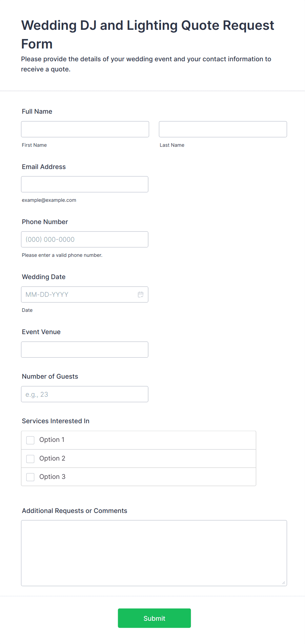Screen dimensions: 305x644
Task: Grab the comments textarea resize handle
Action: pyautogui.click(x=284, y=583)
